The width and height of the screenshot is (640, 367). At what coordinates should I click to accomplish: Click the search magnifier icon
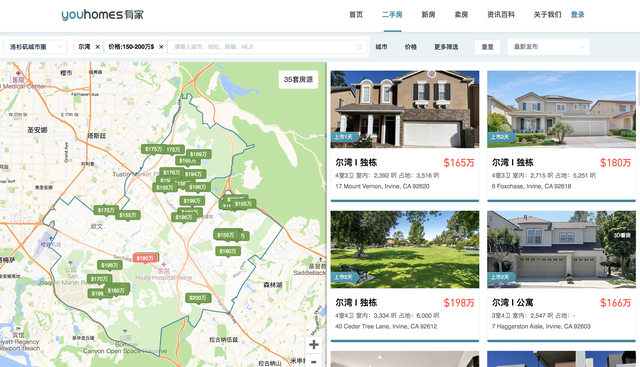(x=359, y=47)
